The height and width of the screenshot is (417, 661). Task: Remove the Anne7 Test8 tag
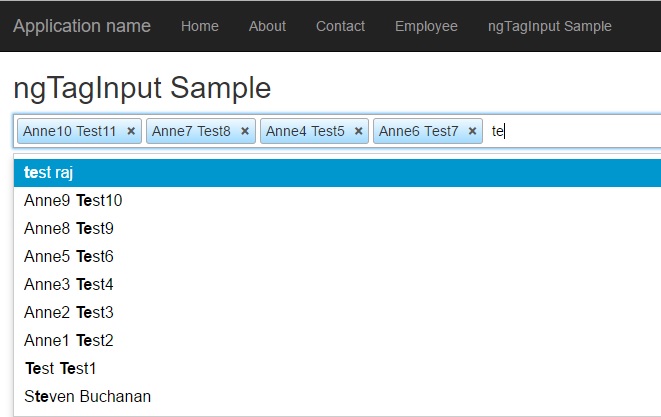coord(245,131)
